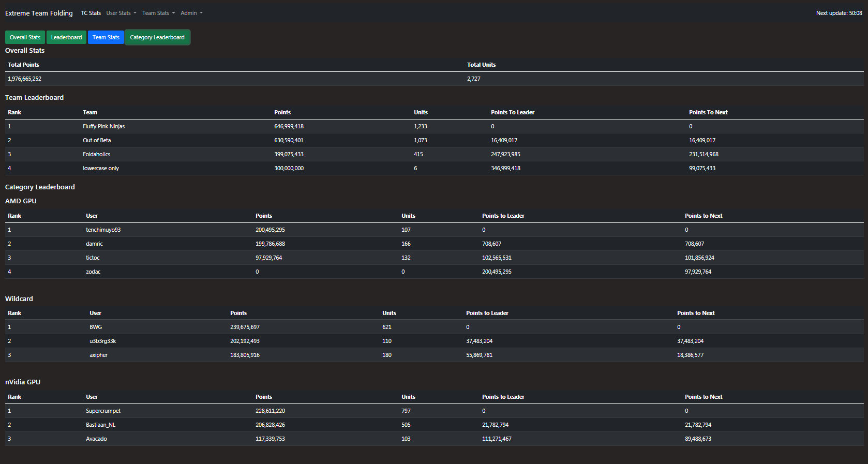Viewport: 868px width, 464px height.
Task: Click the Team Leaderboard heading
Action: point(34,97)
